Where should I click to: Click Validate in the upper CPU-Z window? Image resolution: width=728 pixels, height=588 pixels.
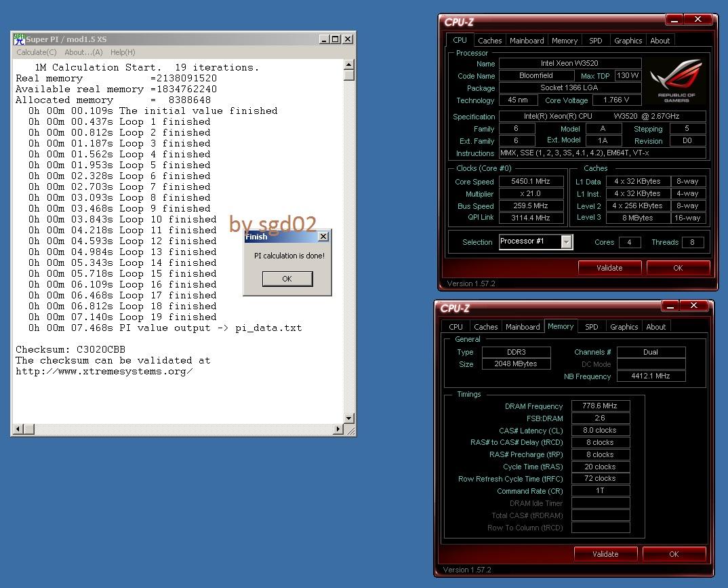[609, 268]
